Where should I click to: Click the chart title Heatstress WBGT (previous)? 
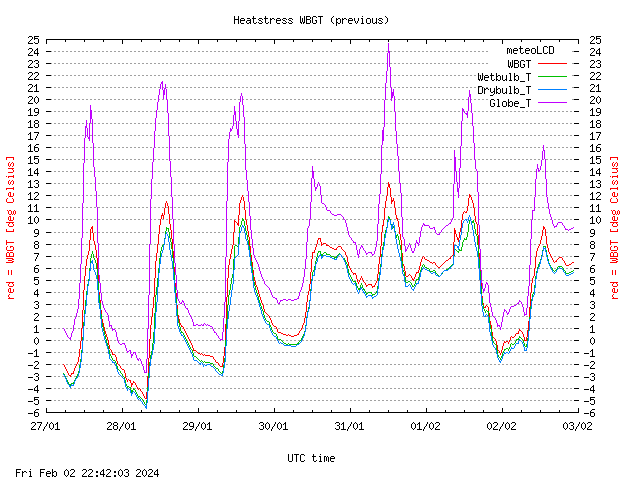[x=311, y=20]
